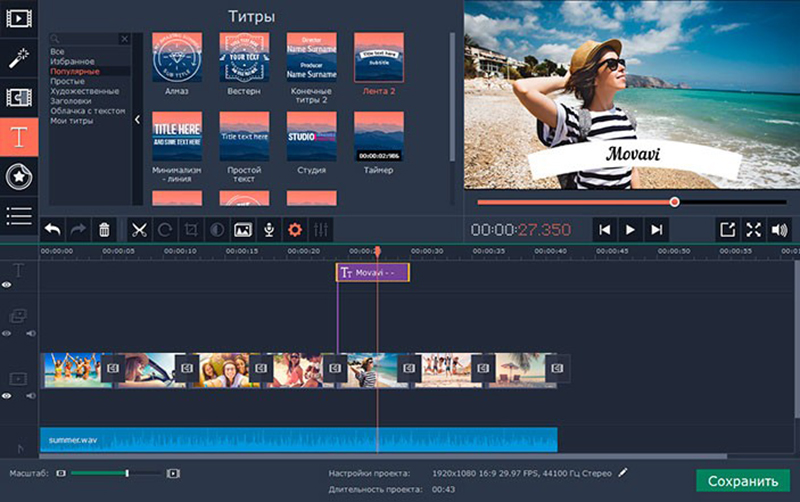Toggle overlay track visibility eye

click(x=6, y=333)
